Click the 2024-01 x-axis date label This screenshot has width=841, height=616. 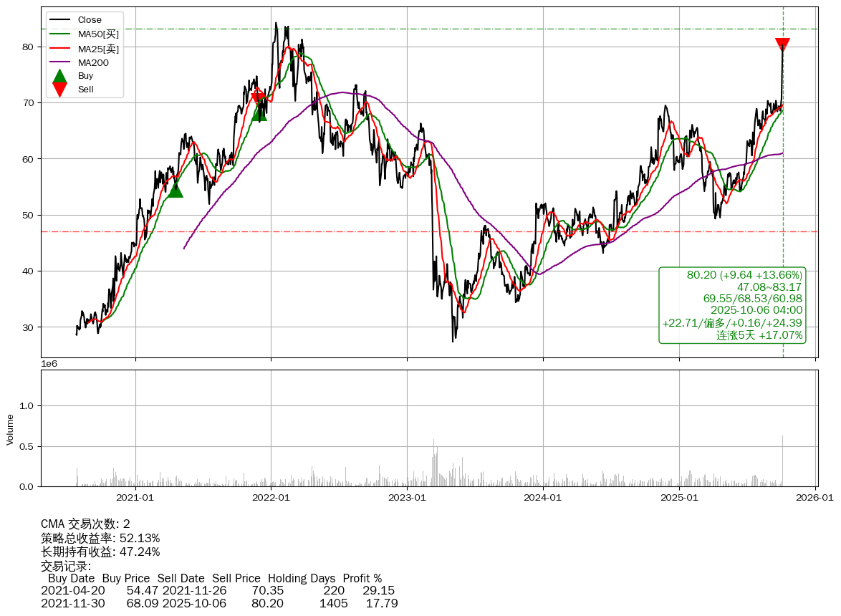[x=543, y=498]
